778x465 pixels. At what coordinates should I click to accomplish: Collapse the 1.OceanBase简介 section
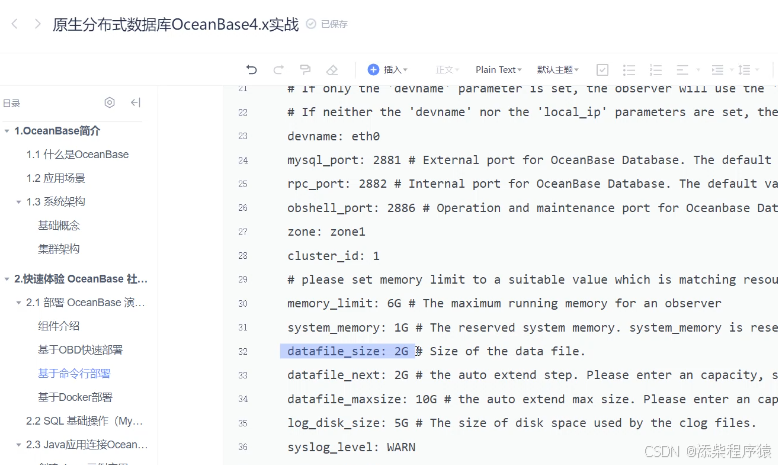[6, 131]
